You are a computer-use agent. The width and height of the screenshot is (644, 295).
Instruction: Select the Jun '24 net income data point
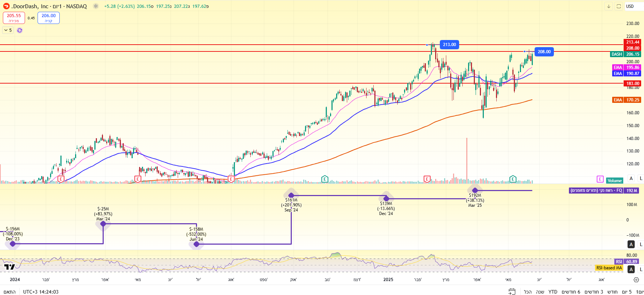click(196, 244)
